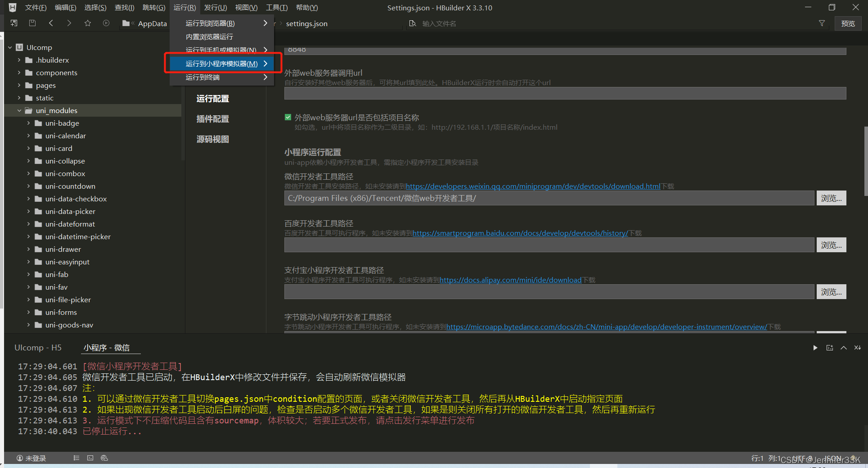Bookmark with the star icon

point(88,23)
